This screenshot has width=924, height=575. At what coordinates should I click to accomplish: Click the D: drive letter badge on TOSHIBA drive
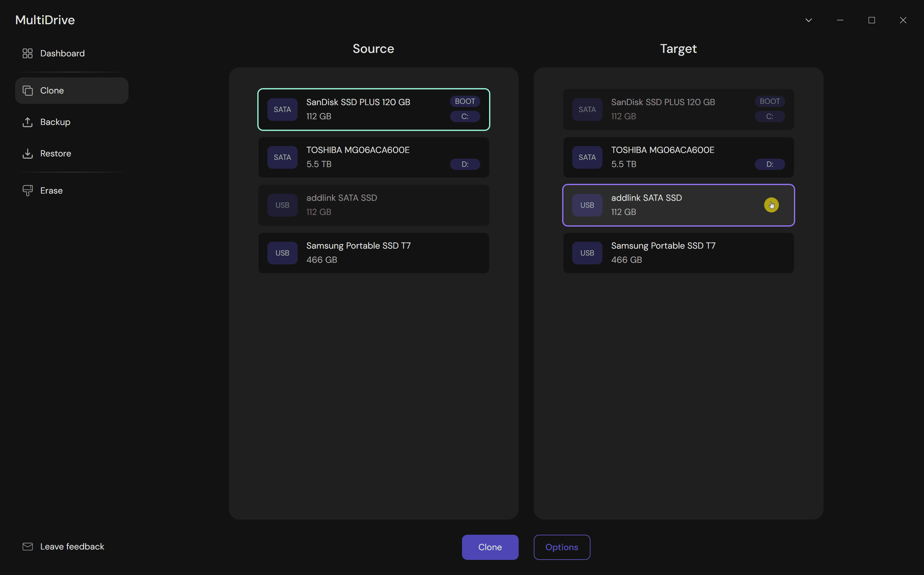coord(465,164)
